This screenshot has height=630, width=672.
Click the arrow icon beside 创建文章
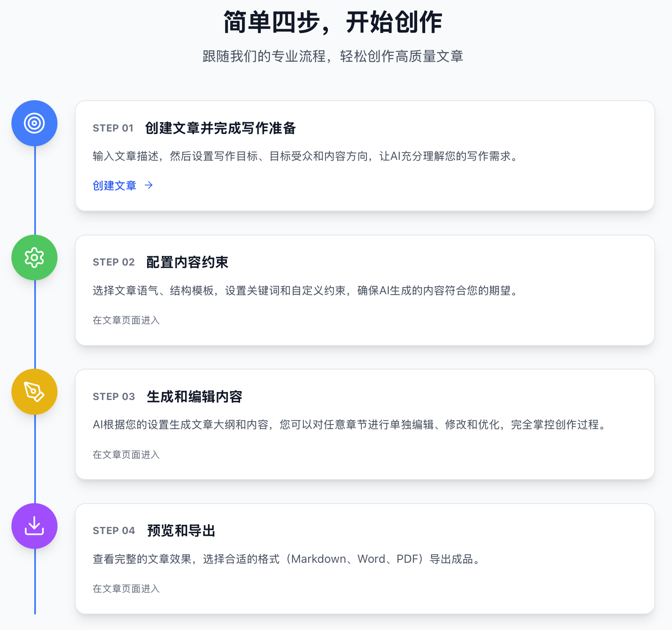point(149,185)
